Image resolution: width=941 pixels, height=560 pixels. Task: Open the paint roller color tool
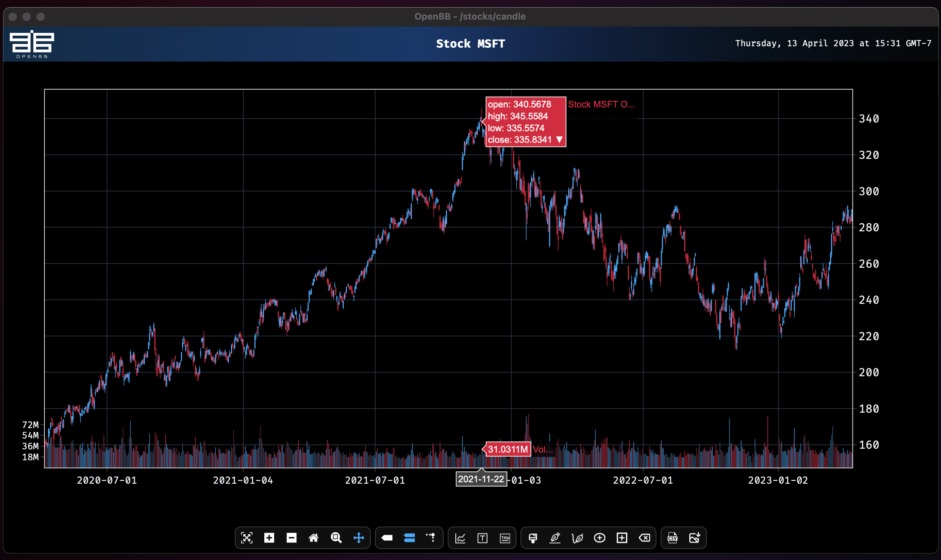(533, 538)
